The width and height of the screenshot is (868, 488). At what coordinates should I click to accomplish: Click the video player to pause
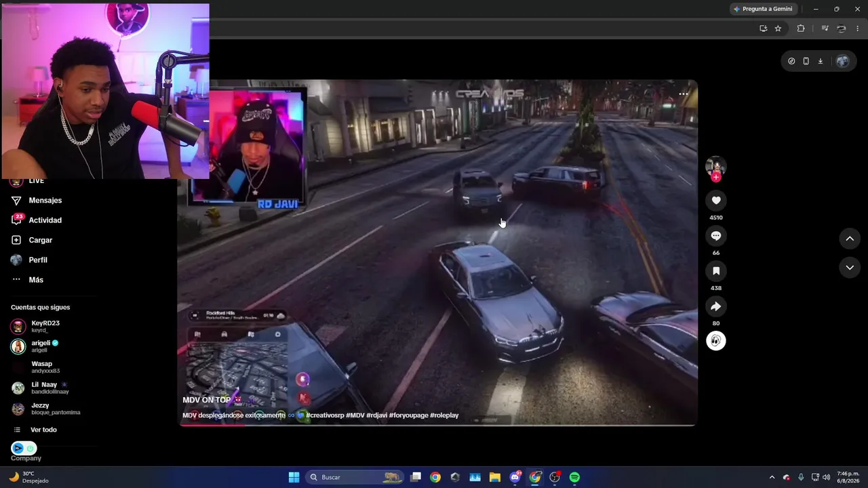tap(438, 252)
